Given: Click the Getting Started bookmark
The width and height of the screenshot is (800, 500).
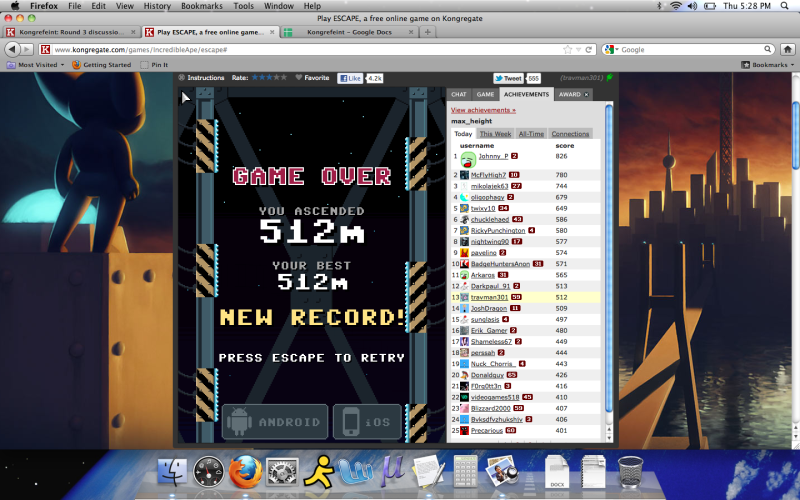Looking at the screenshot, I should click(102, 65).
